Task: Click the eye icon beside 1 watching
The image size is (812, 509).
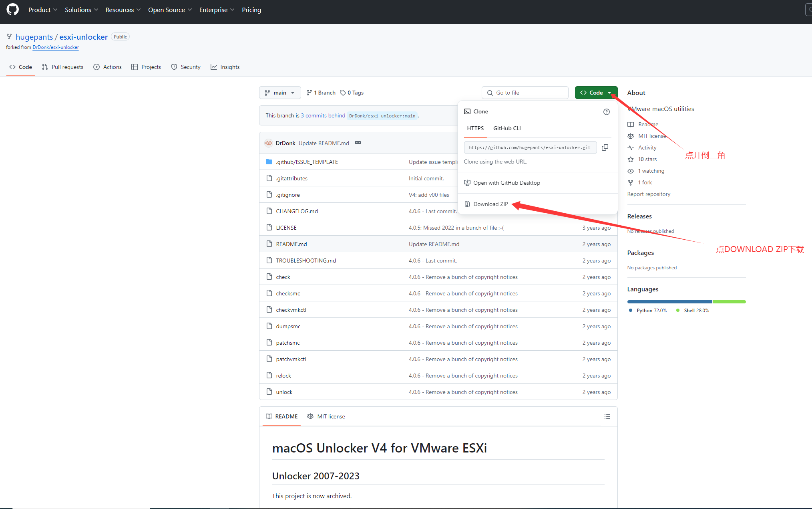Action: pos(631,171)
